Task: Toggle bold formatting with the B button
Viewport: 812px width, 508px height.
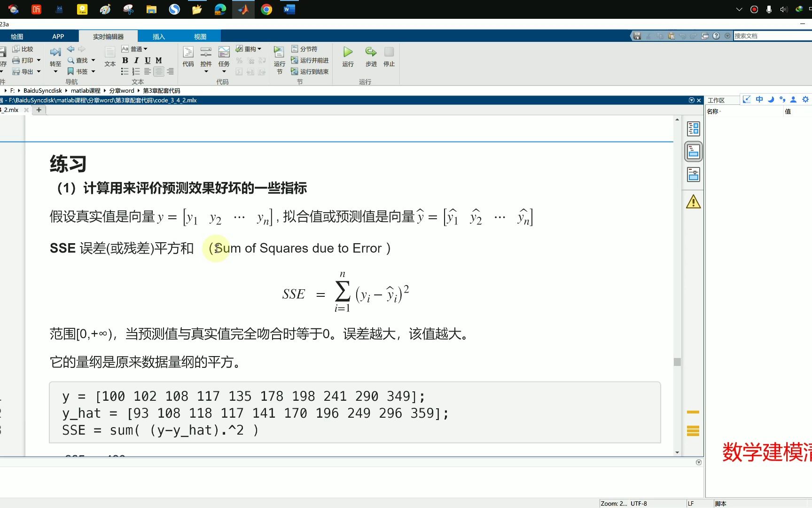Action: click(x=125, y=60)
